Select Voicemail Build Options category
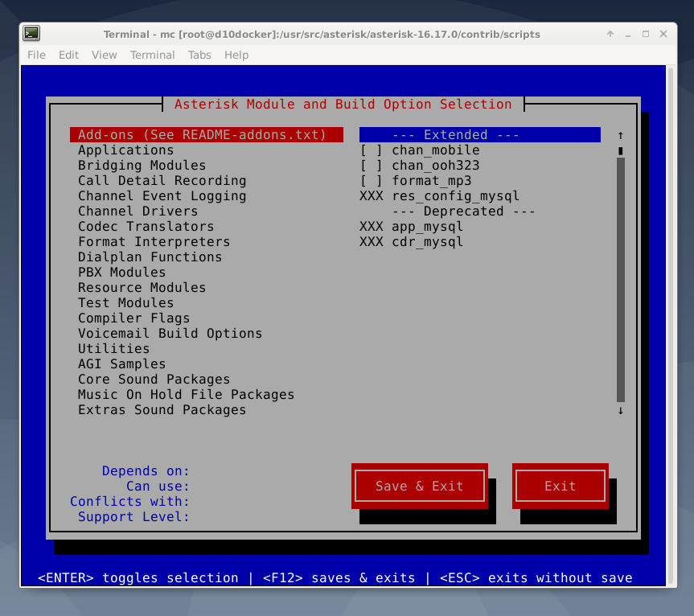Viewport: 694px width, 616px height. (170, 334)
